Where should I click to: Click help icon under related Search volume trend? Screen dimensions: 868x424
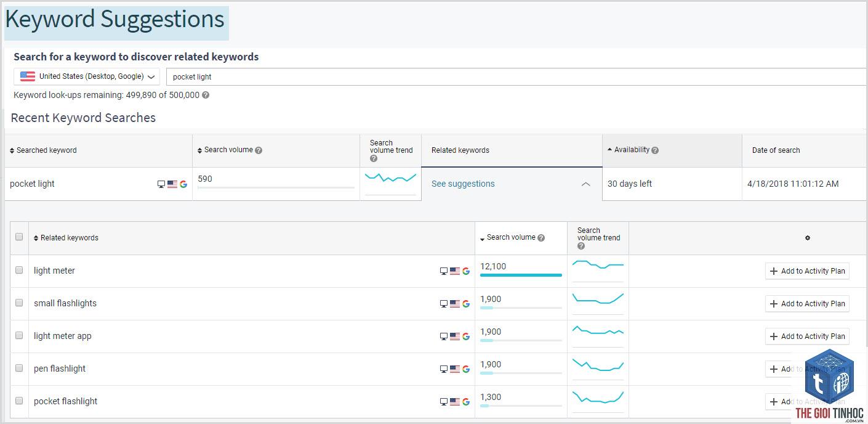[581, 247]
